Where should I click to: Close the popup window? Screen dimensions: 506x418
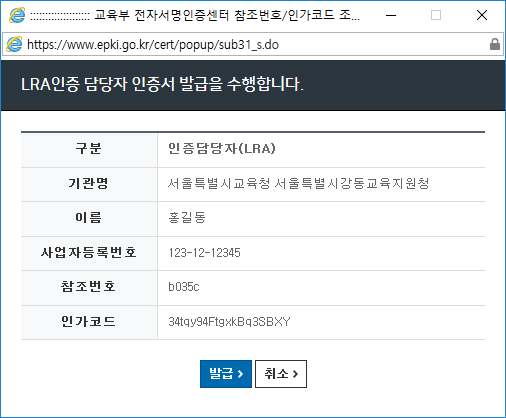pos(482,15)
